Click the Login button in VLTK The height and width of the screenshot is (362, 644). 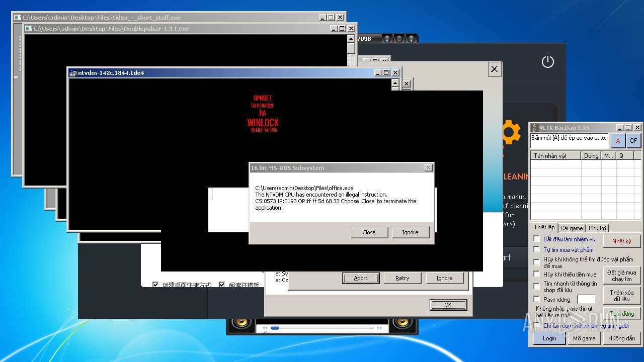[x=549, y=338]
